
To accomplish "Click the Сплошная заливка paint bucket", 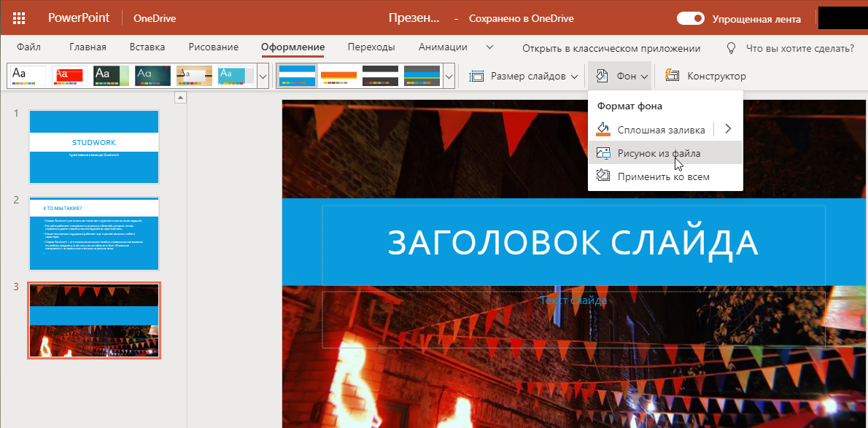I will (x=603, y=129).
